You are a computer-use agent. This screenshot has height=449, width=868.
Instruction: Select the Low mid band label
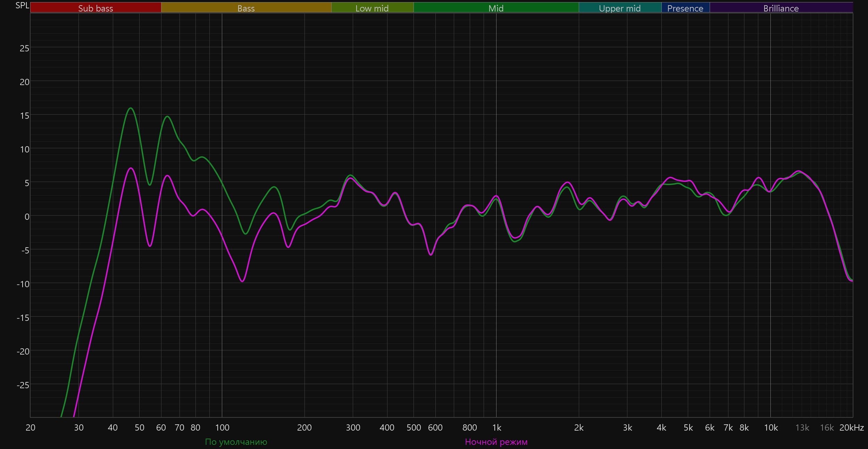(372, 8)
